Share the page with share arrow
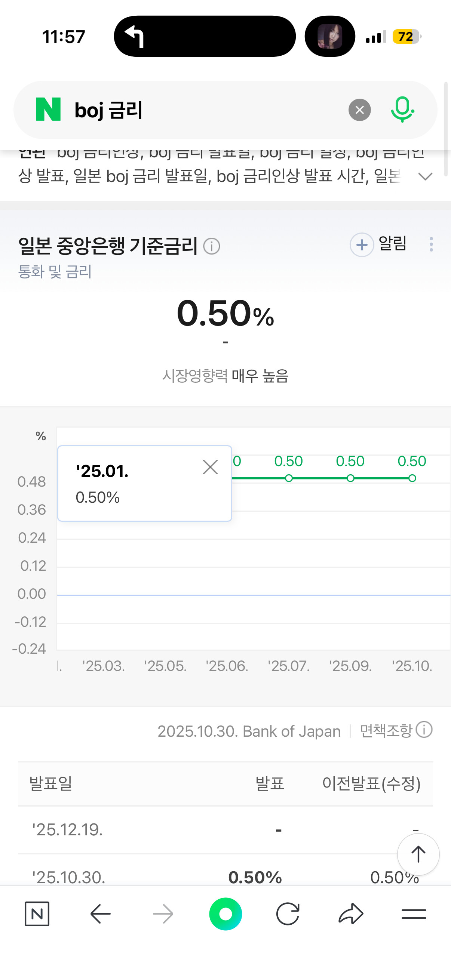 [x=350, y=913]
